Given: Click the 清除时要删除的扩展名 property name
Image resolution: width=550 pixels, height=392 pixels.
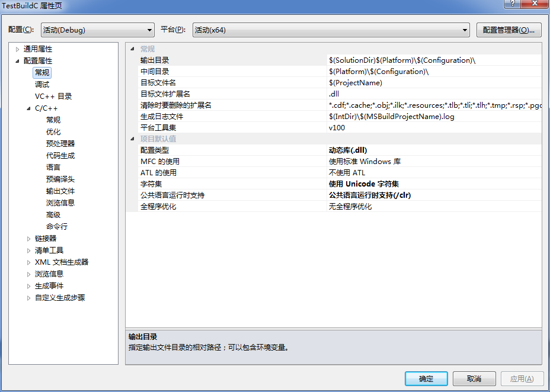Looking at the screenshot, I should [176, 105].
